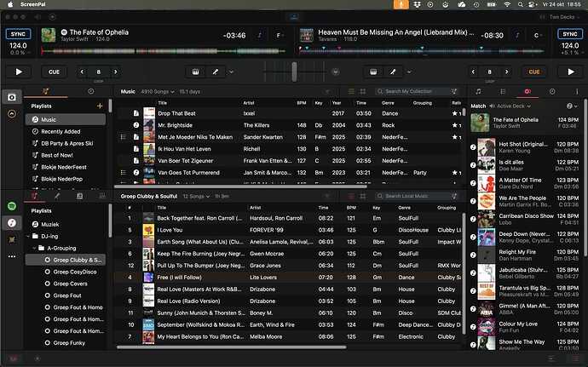Sort Music list by BPM column
The height and width of the screenshot is (367, 588).
click(x=301, y=103)
